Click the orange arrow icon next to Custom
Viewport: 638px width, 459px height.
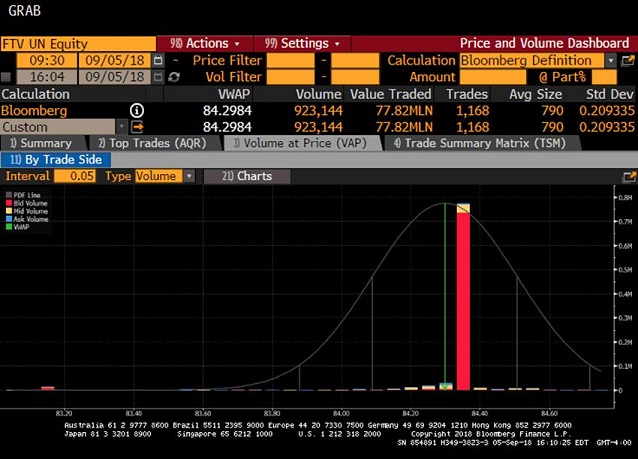(138, 127)
